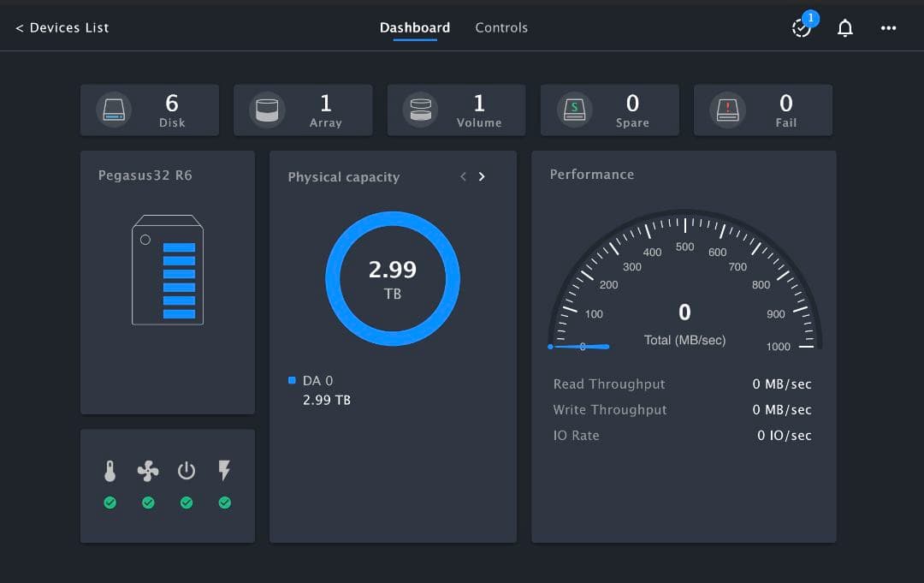Open background tasks icon with badge
This screenshot has width=924, height=583.
click(802, 28)
